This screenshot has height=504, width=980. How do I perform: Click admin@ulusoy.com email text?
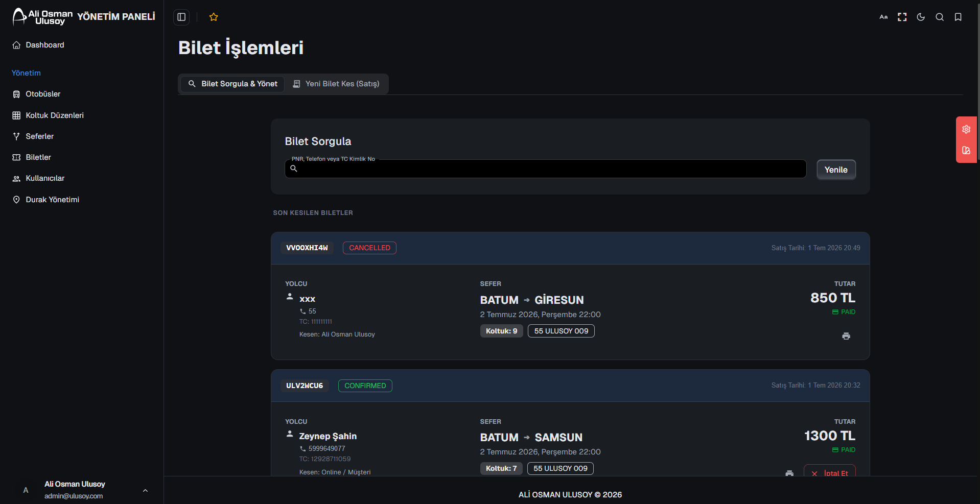pos(74,496)
